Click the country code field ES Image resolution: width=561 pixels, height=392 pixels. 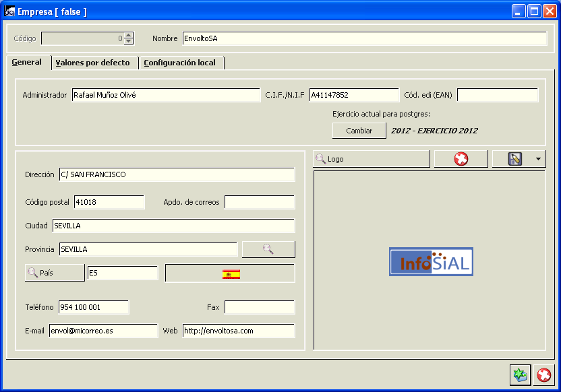(123, 273)
